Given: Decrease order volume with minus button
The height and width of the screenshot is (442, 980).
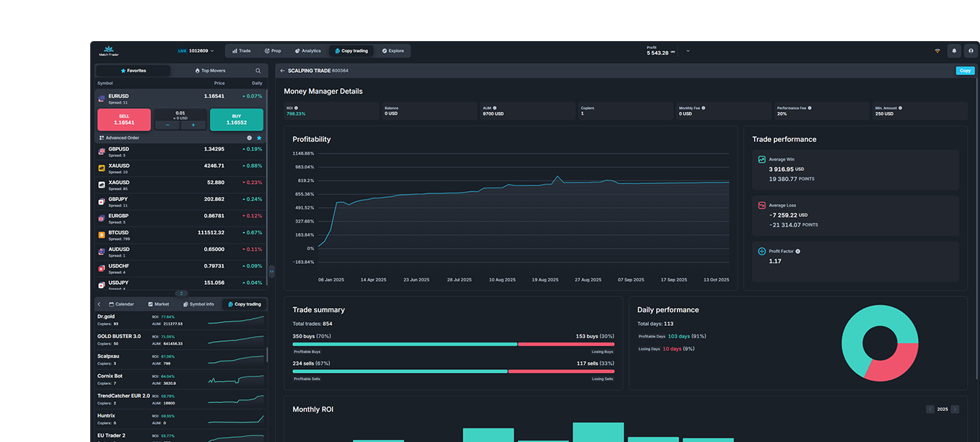Looking at the screenshot, I should point(167,125).
